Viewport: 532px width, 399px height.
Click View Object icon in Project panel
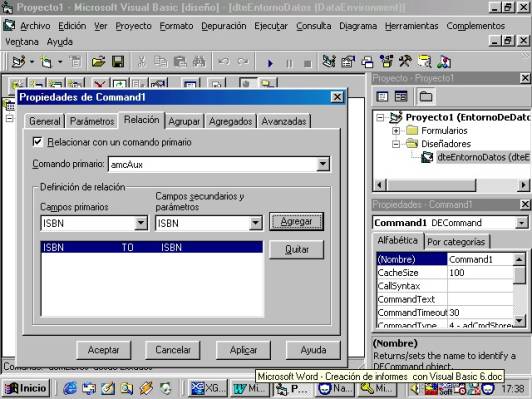[401, 97]
